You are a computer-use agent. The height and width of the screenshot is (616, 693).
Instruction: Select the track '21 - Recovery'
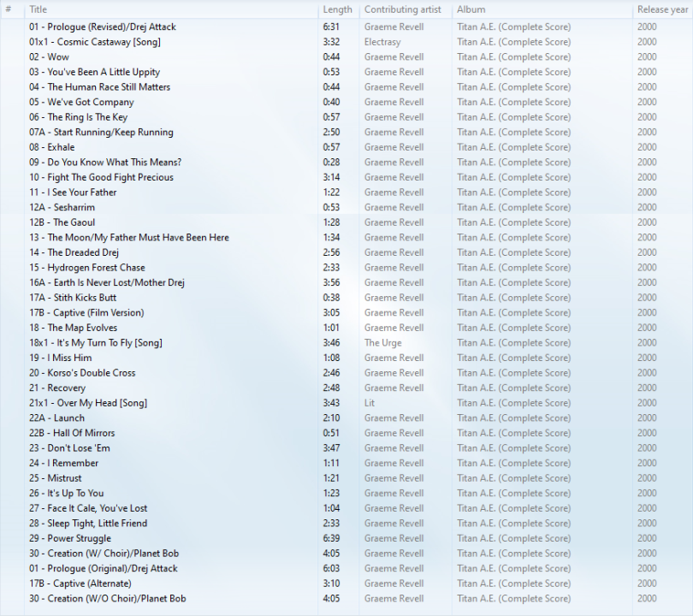tap(57, 388)
